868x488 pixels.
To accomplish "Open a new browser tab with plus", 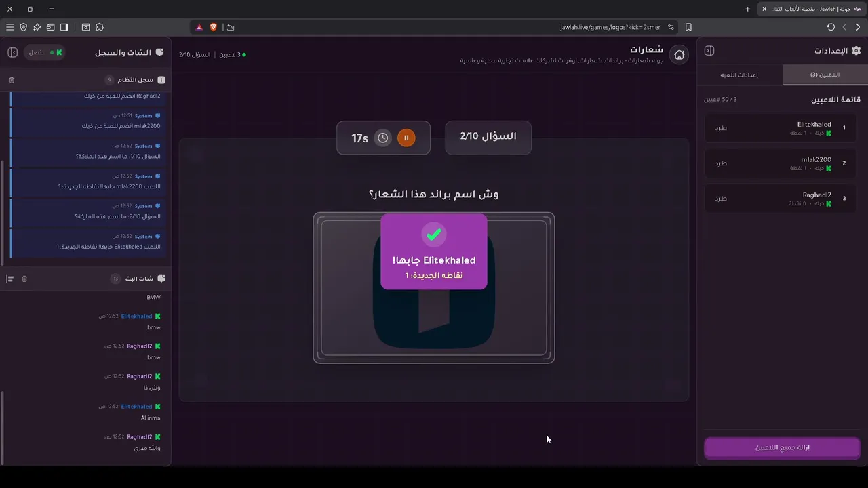I will pyautogui.click(x=747, y=9).
